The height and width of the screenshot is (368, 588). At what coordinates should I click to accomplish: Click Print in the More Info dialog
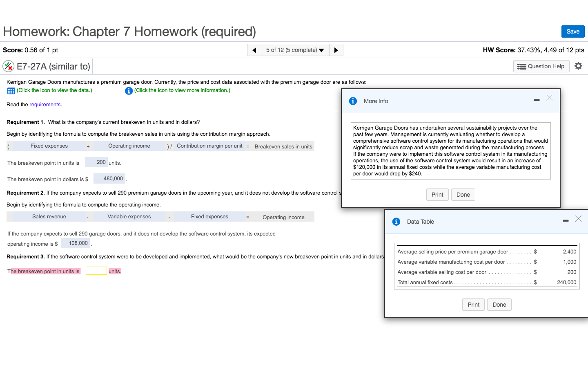tap(437, 195)
